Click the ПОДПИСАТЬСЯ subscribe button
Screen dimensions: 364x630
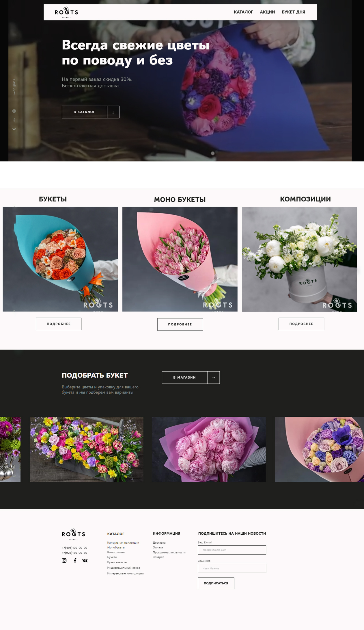pos(216,583)
